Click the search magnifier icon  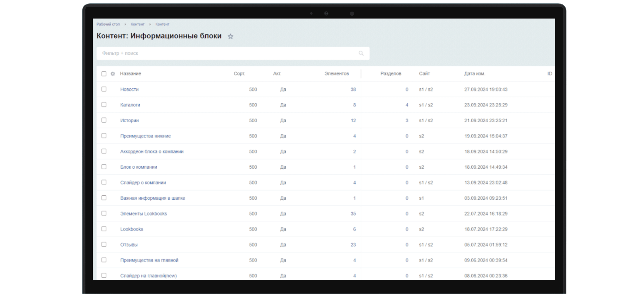[x=361, y=53]
